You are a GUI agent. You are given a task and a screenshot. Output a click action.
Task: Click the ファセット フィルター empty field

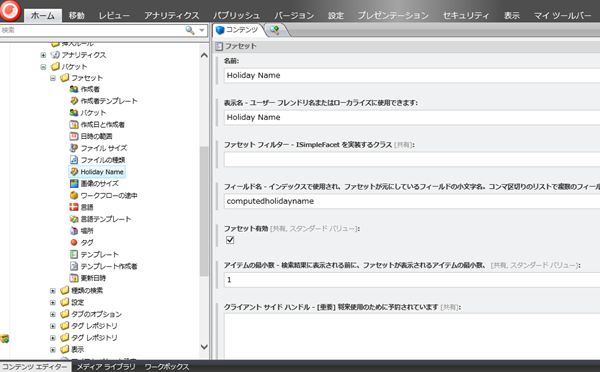point(412,159)
